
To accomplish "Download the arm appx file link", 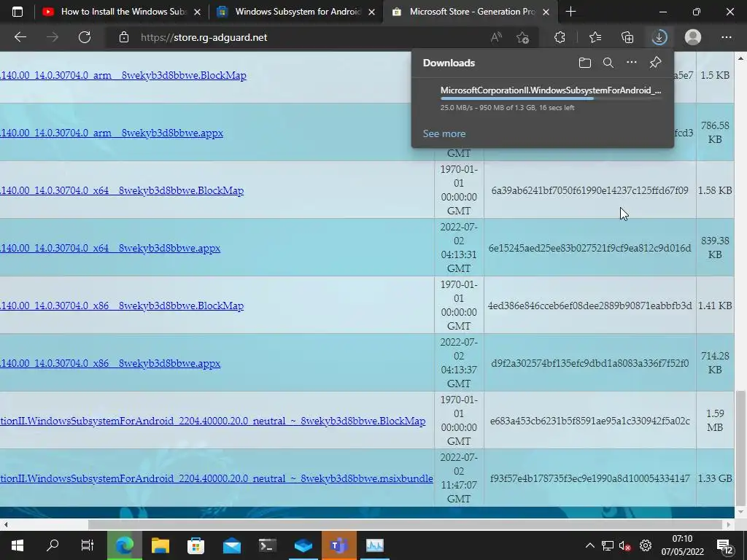I will tap(112, 133).
